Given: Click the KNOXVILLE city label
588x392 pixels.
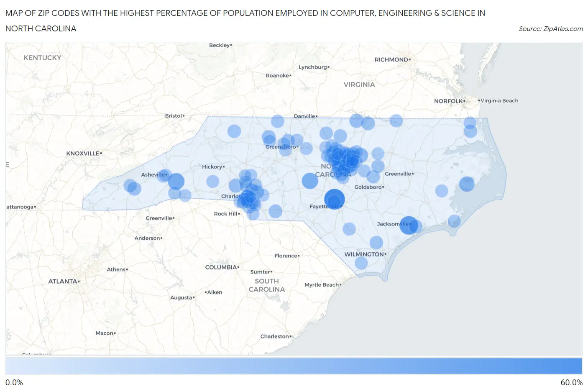Looking at the screenshot, I should click(83, 154).
